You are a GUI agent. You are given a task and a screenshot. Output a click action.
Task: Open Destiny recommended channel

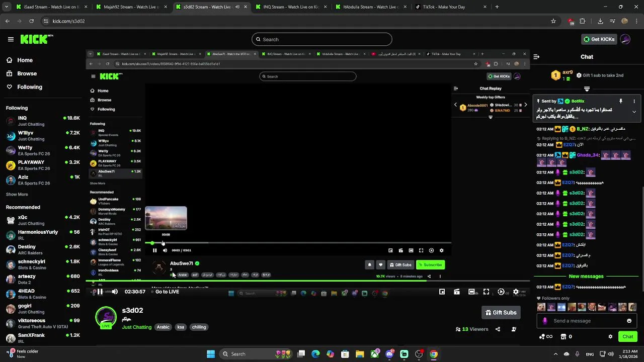[x=43, y=250]
